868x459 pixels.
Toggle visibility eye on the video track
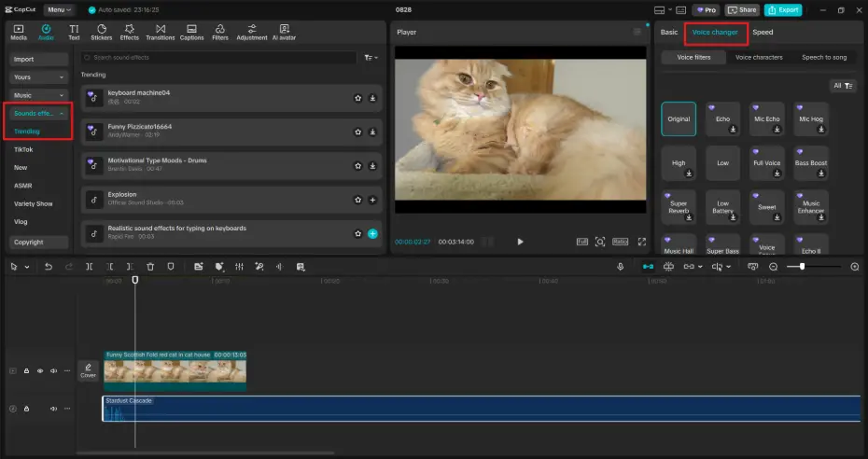pos(39,370)
